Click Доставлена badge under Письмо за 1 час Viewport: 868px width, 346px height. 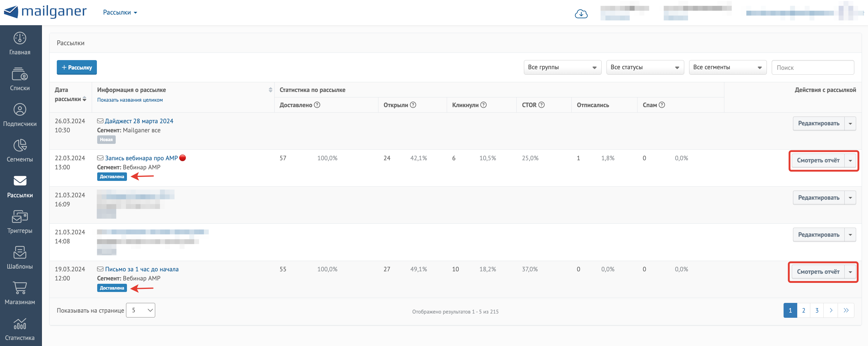pyautogui.click(x=112, y=288)
